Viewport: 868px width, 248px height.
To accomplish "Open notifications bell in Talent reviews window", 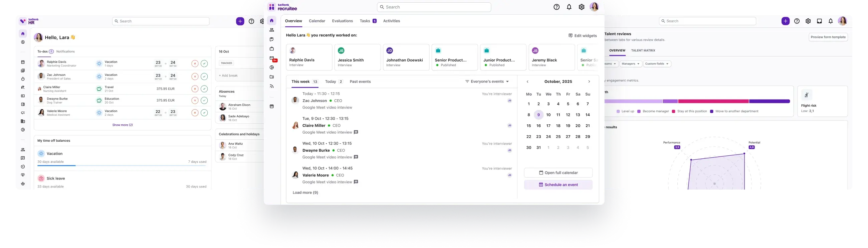I will click(831, 21).
